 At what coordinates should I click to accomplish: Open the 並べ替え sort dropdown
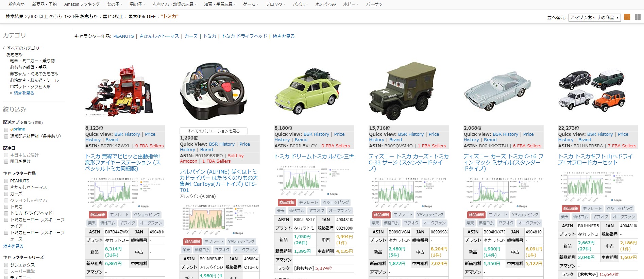[594, 17]
